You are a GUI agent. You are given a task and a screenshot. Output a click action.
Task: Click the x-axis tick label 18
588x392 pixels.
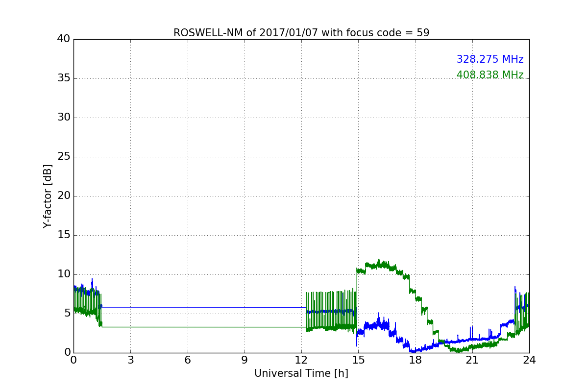point(415,360)
